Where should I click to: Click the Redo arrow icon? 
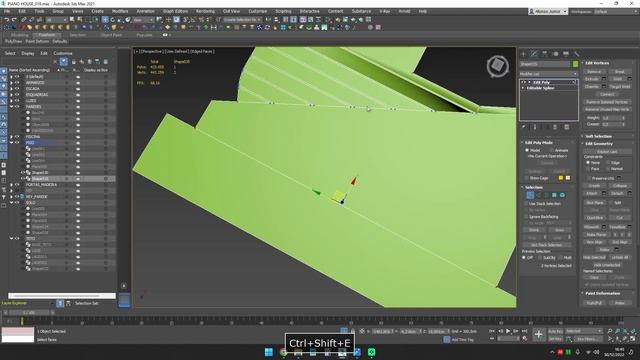pos(14,20)
